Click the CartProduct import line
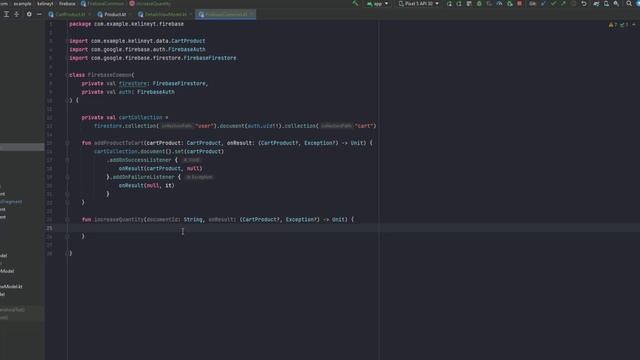The image size is (640, 360). click(137, 41)
